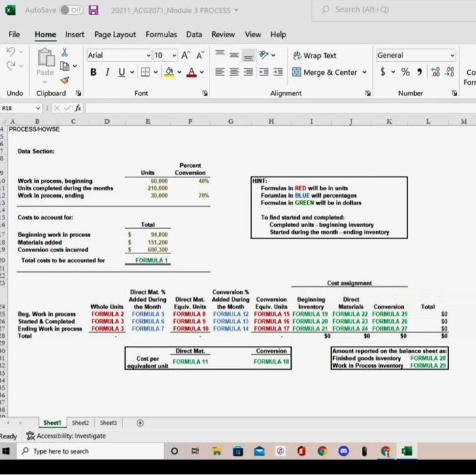This screenshot has width=476, height=475.
Task: Open the Formulas tab
Action: click(161, 35)
